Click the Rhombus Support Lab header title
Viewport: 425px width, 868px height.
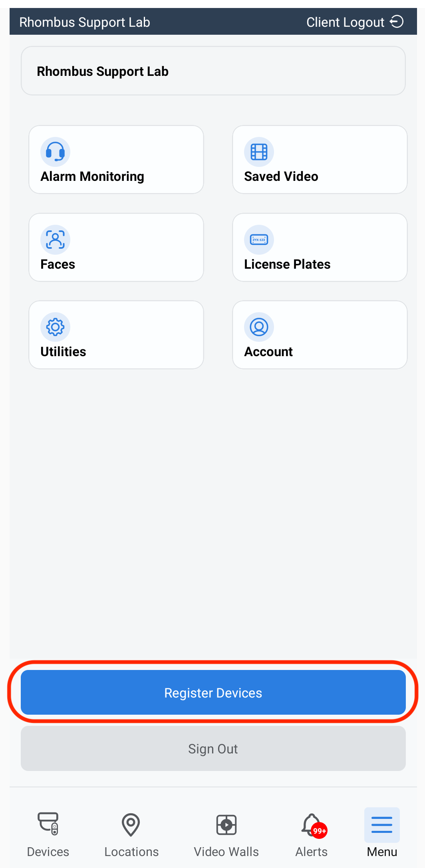pyautogui.click(x=85, y=22)
